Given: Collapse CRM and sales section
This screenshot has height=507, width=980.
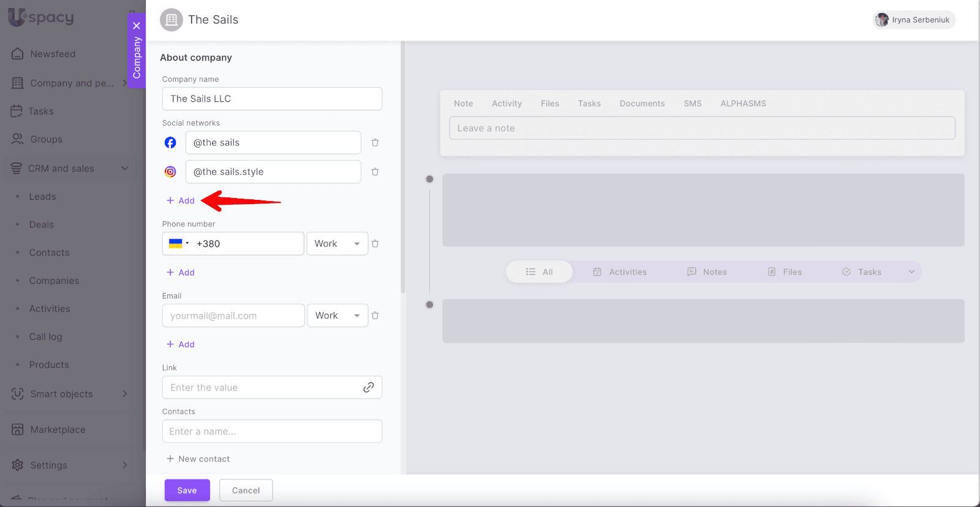Looking at the screenshot, I should point(124,169).
